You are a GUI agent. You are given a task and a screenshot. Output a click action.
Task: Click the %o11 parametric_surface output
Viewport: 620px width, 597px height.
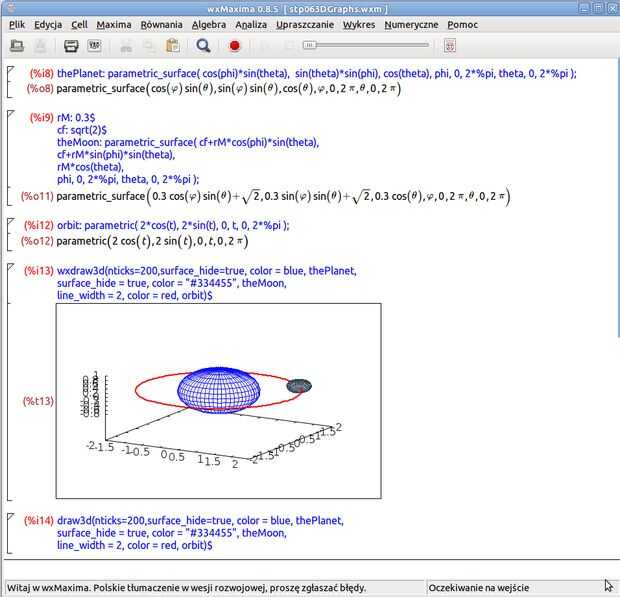click(283, 196)
